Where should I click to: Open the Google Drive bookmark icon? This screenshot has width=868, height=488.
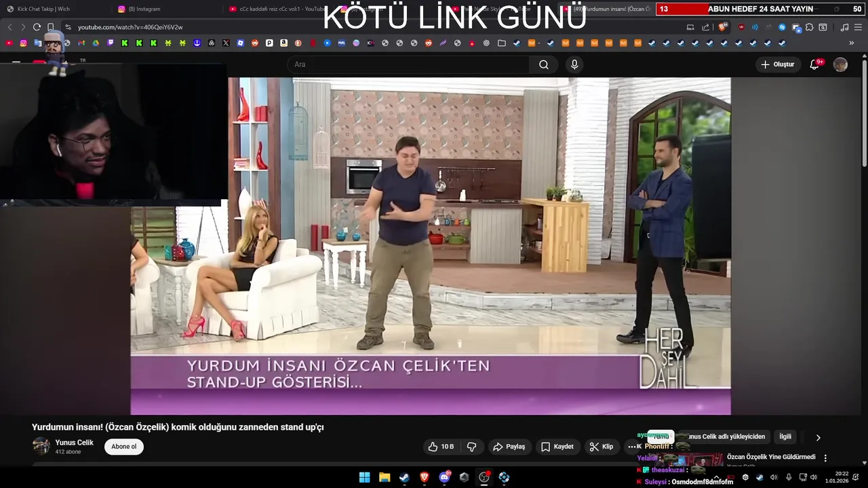96,43
